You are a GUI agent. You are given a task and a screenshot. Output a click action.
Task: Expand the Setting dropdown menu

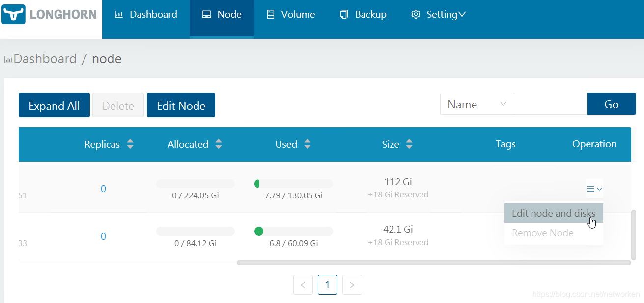click(438, 15)
